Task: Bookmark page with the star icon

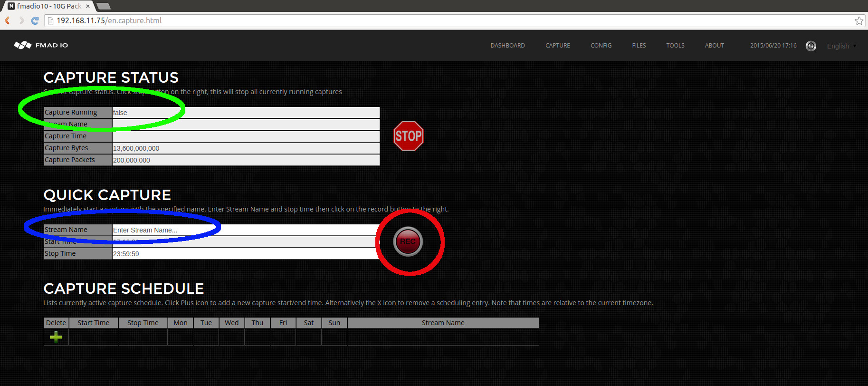Action: tap(858, 21)
